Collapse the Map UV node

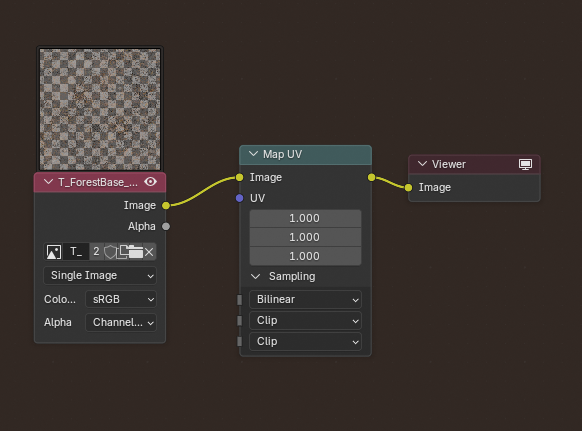click(x=253, y=154)
